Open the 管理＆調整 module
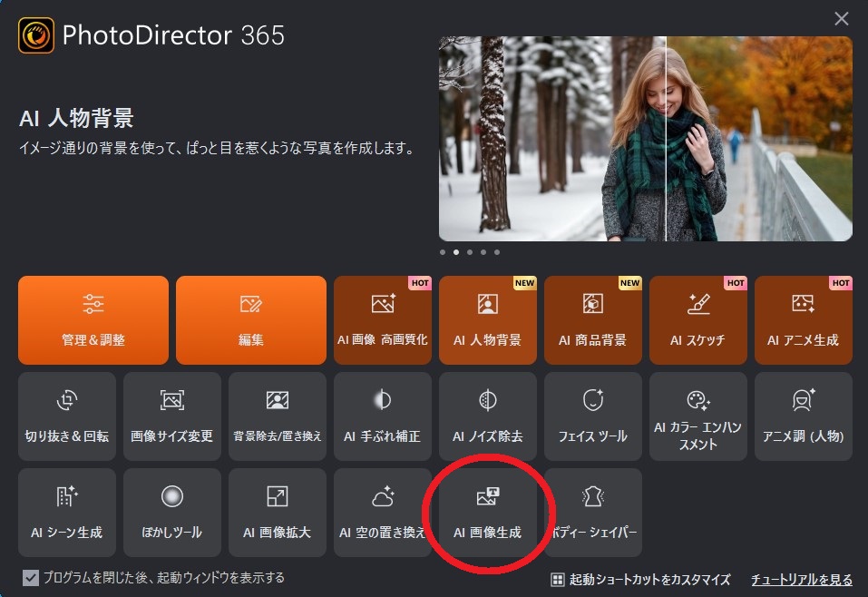This screenshot has width=868, height=597. [93, 320]
